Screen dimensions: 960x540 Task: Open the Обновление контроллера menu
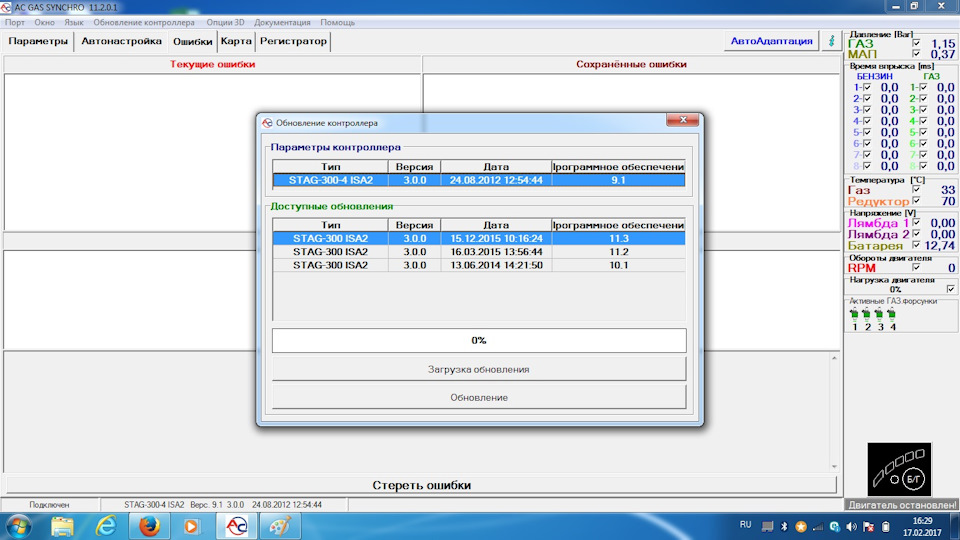pyautogui.click(x=144, y=23)
